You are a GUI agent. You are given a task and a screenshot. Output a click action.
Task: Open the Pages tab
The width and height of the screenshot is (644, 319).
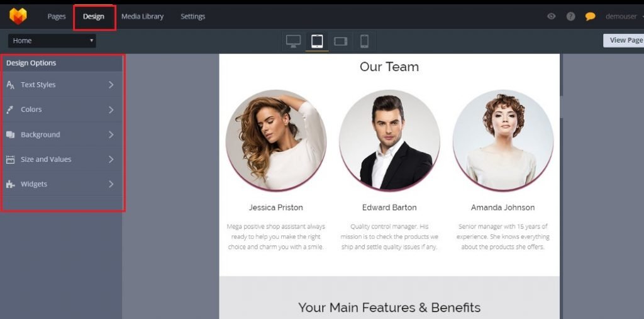click(x=57, y=16)
